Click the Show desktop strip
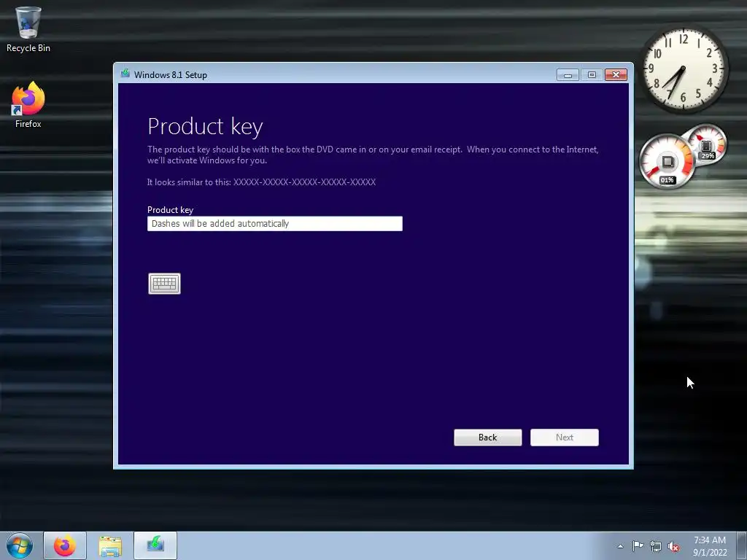The image size is (747, 560). (742, 545)
